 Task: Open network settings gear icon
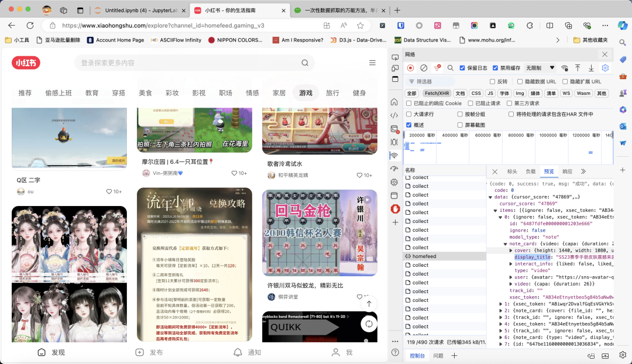click(x=605, y=68)
